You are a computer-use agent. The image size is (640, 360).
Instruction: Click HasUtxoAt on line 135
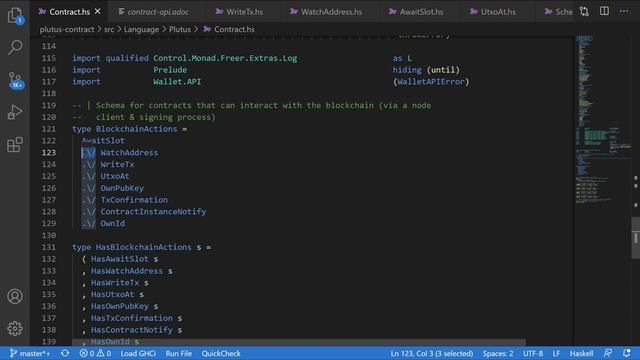pos(113,295)
